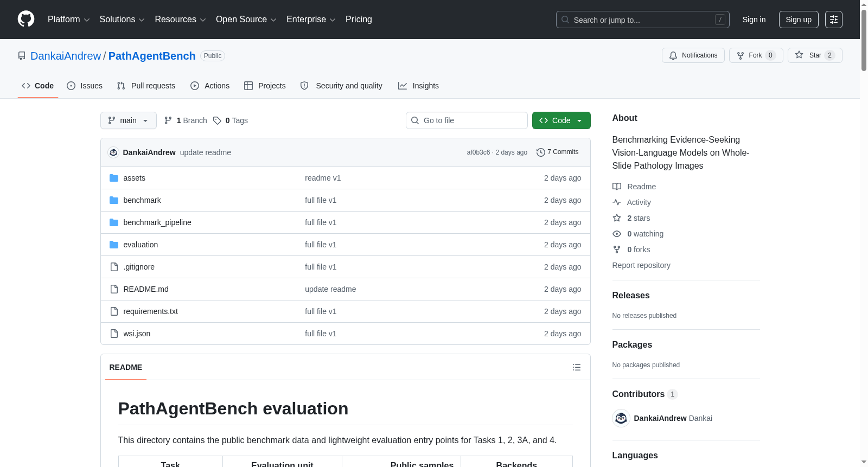
Task: Click the Go to file search box
Action: (467, 120)
